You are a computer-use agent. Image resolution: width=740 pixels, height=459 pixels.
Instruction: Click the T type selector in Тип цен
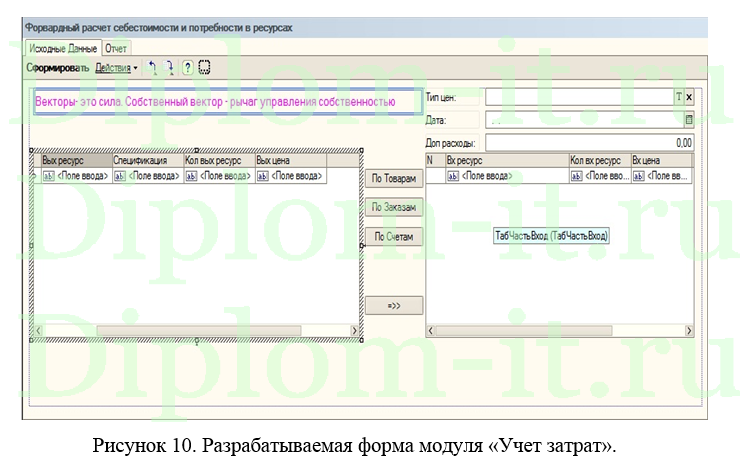coord(678,97)
